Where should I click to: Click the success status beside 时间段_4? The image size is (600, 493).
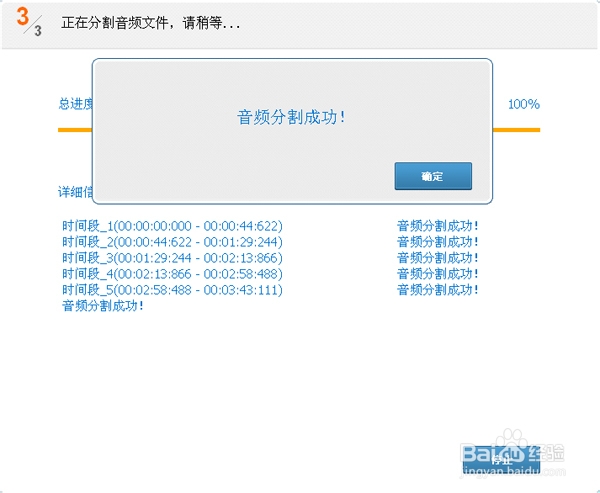point(438,274)
